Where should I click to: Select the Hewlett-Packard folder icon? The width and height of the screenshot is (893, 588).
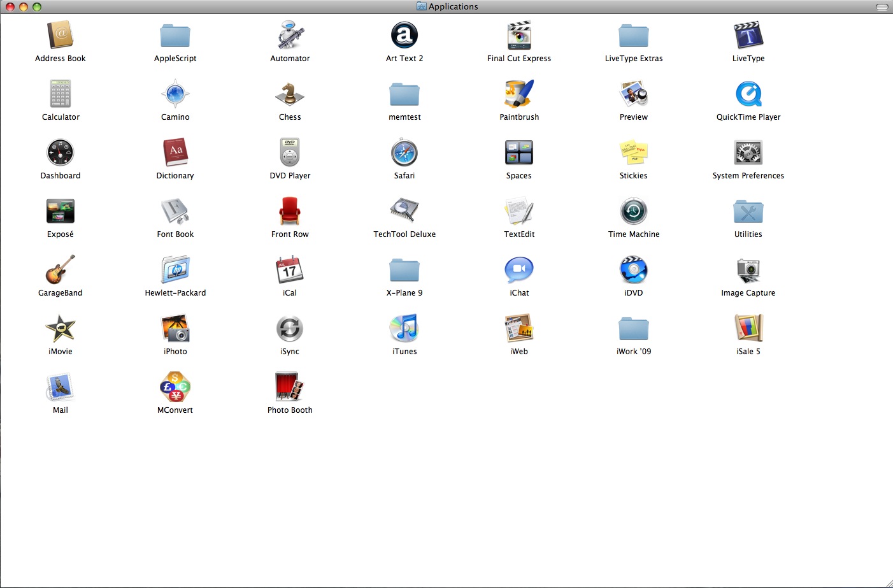point(175,269)
